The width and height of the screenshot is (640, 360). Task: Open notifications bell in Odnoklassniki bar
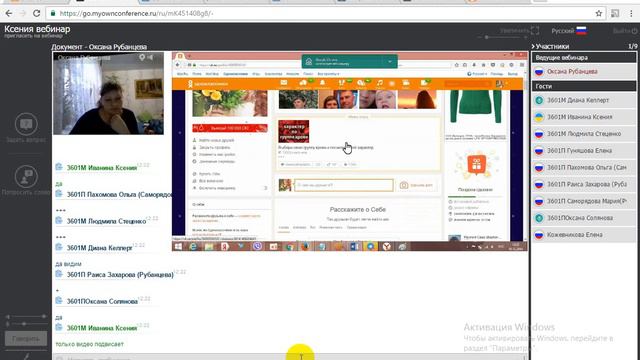click(322, 84)
